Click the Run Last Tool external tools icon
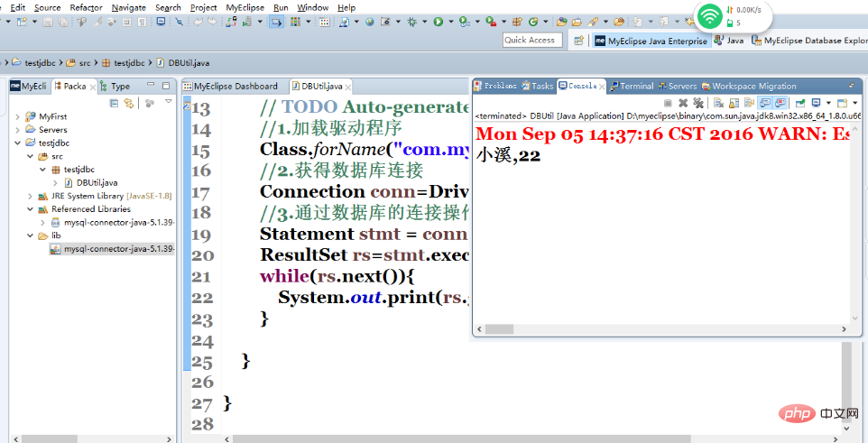The width and height of the screenshot is (868, 443). pos(492,22)
